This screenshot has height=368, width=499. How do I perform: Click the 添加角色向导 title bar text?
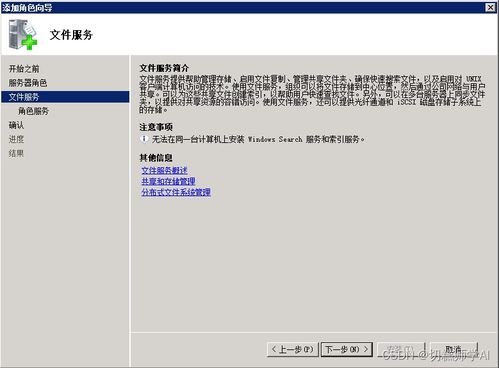pyautogui.click(x=27, y=7)
